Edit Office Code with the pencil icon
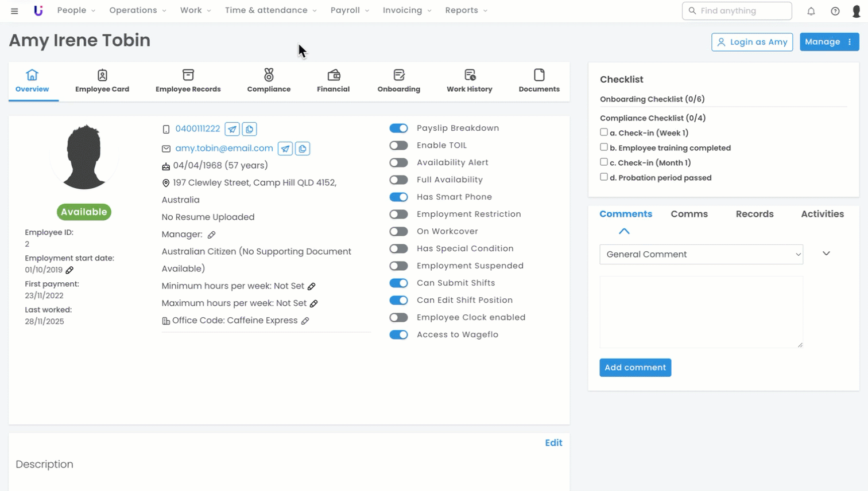Viewport: 868px width, 491px height. pos(305,321)
